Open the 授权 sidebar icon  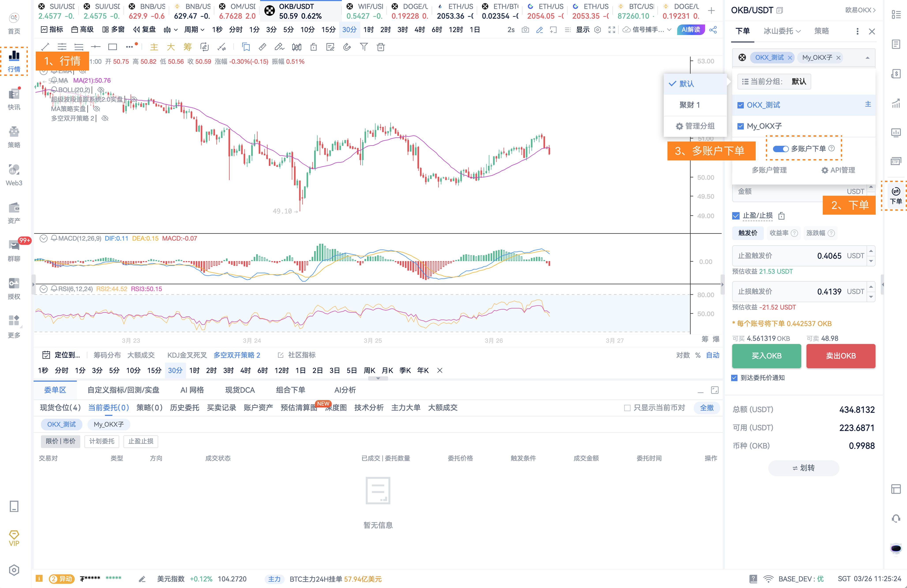point(14,289)
